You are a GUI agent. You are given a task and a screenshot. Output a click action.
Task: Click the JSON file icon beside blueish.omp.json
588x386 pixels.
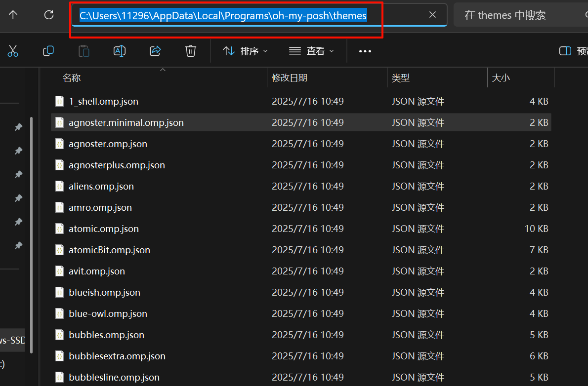coord(60,292)
